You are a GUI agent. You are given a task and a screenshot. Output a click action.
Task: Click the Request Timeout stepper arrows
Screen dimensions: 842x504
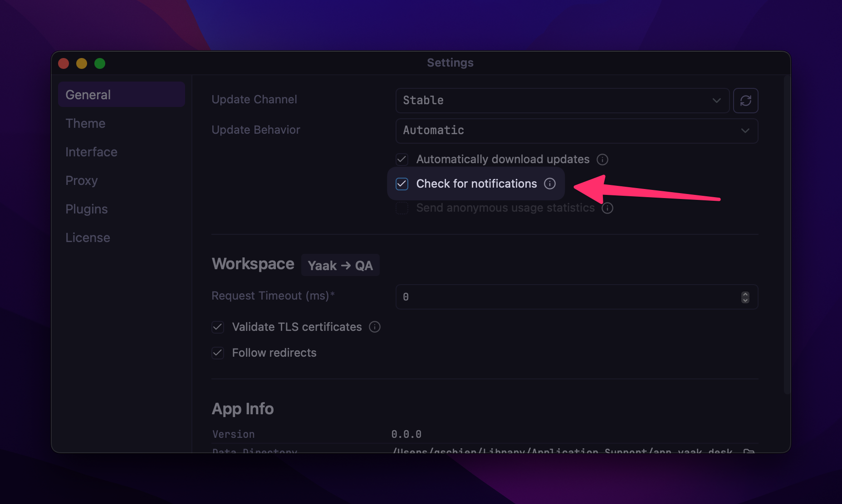745,297
